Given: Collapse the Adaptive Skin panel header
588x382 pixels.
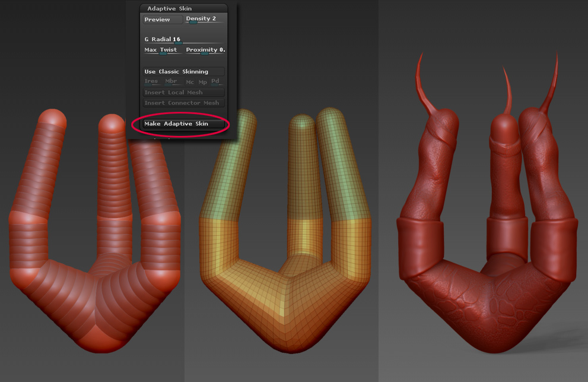Looking at the screenshot, I should tap(184, 8).
